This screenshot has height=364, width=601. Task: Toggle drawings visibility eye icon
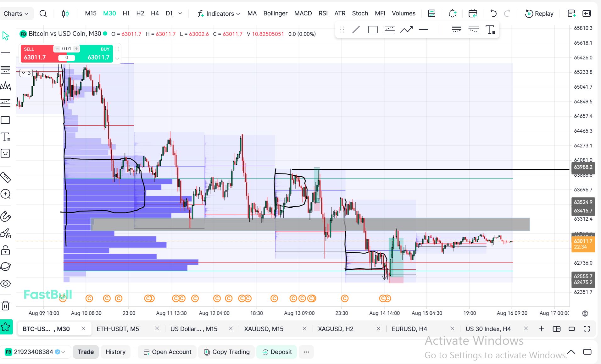click(6, 284)
